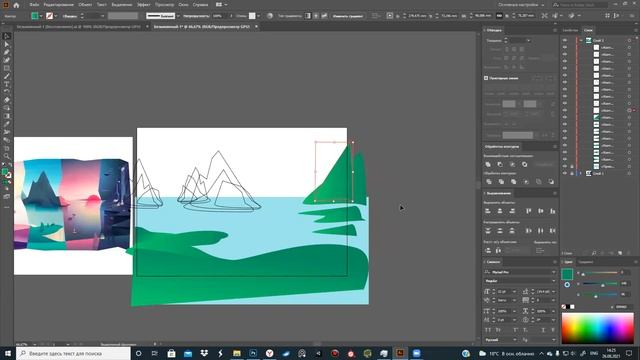Open the Файл menu
640x360 pixels.
(34, 5)
